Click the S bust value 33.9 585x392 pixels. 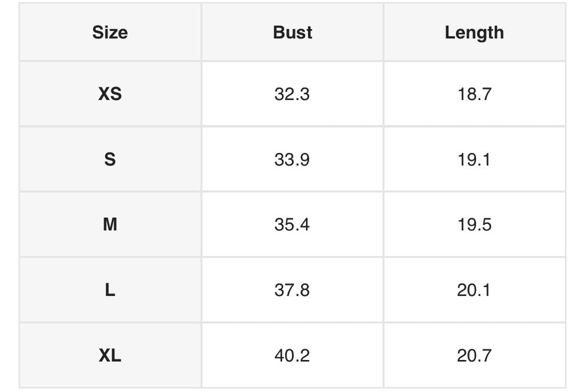[x=292, y=159]
